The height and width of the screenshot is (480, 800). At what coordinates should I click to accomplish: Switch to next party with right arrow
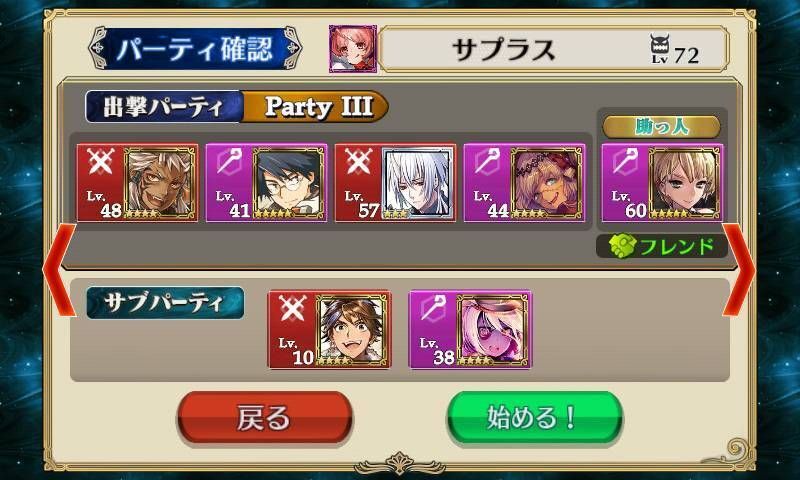point(739,269)
